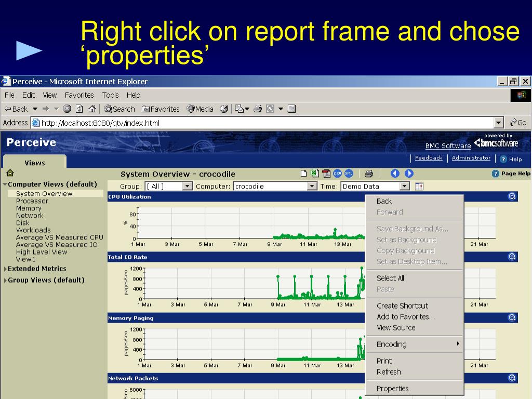The width and height of the screenshot is (532, 399).
Task: Open the File menu
Action: pos(9,95)
